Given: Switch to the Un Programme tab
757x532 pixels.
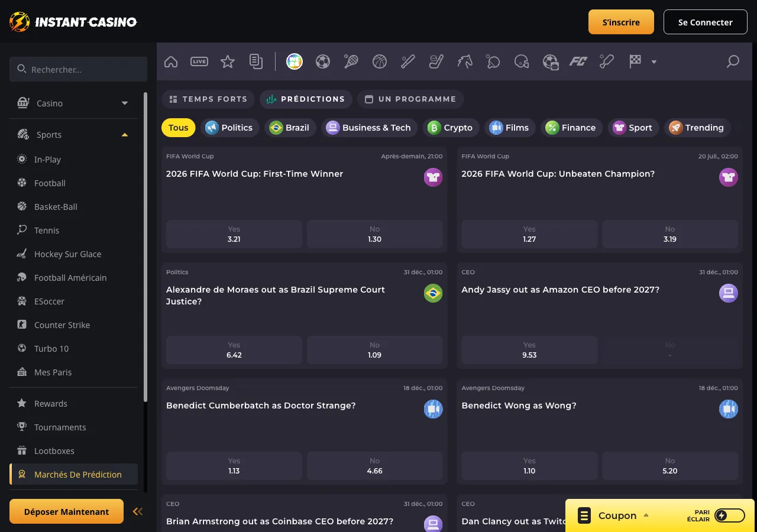Looking at the screenshot, I should [410, 99].
